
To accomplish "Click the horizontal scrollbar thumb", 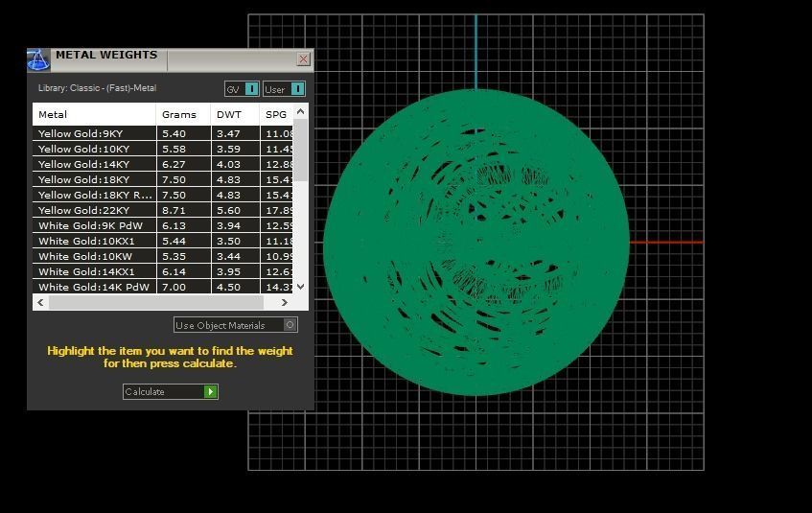I will coord(156,303).
